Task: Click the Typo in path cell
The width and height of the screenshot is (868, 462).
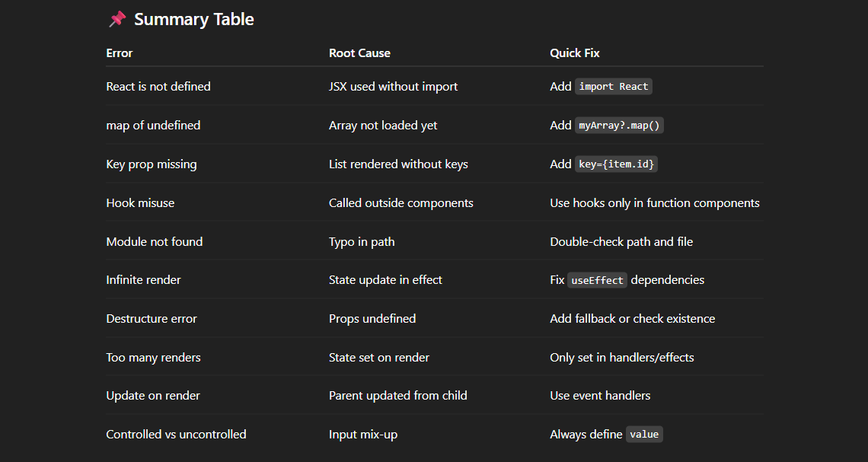Action: [362, 242]
